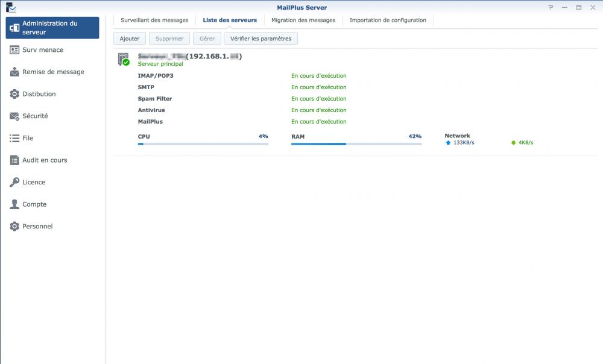Click the Spam Filter service label
The height and width of the screenshot is (364, 603).
(155, 99)
